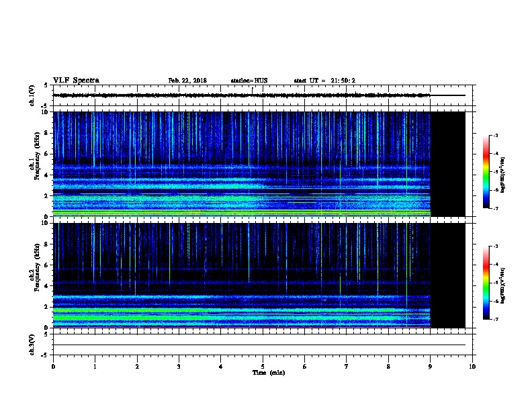Viewport: 532px width, 411px height.
Task: Click the ch.1 spectrogram color bar
Action: pyautogui.click(x=486, y=172)
